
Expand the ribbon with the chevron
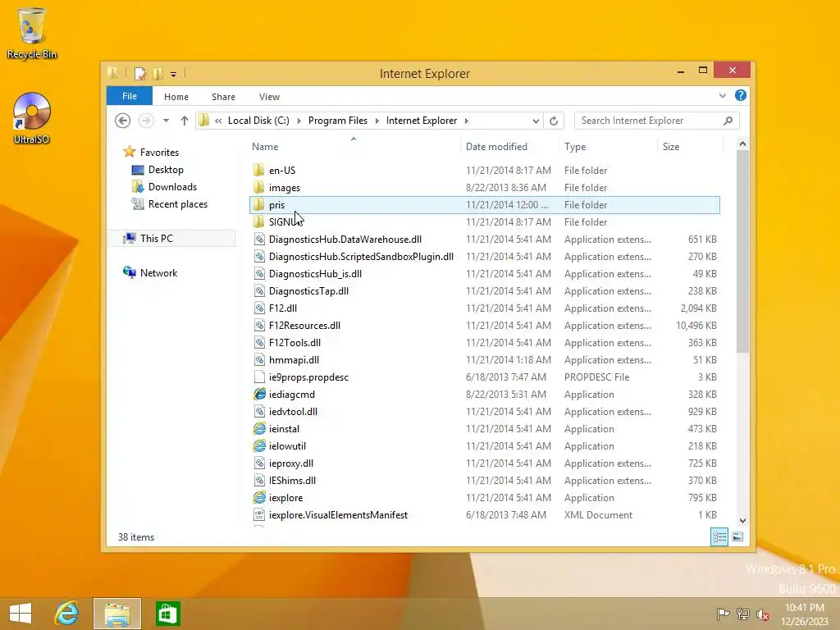[x=722, y=95]
